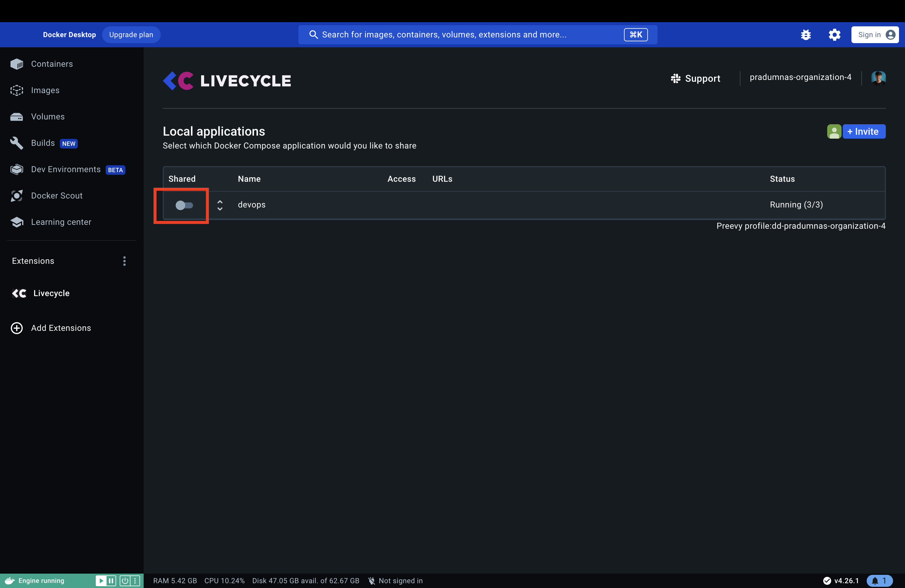Click the + Invite button
This screenshot has height=588, width=905.
864,131
